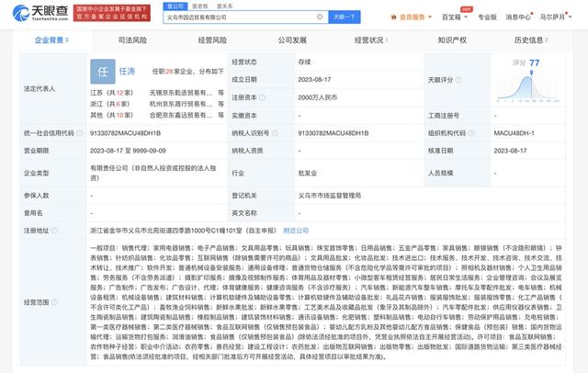Click the help icon beside 天眼评分
The height and width of the screenshot is (373, 588).
[458, 80]
